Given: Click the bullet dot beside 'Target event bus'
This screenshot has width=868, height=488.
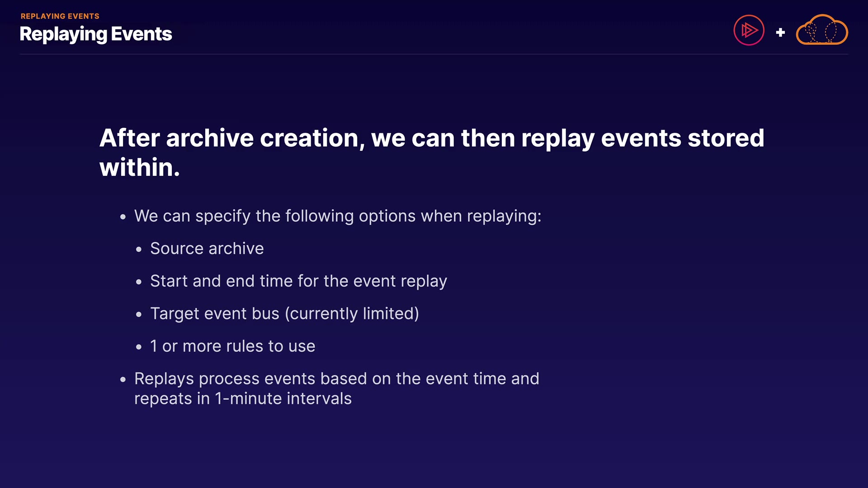Looking at the screenshot, I should pos(139,314).
